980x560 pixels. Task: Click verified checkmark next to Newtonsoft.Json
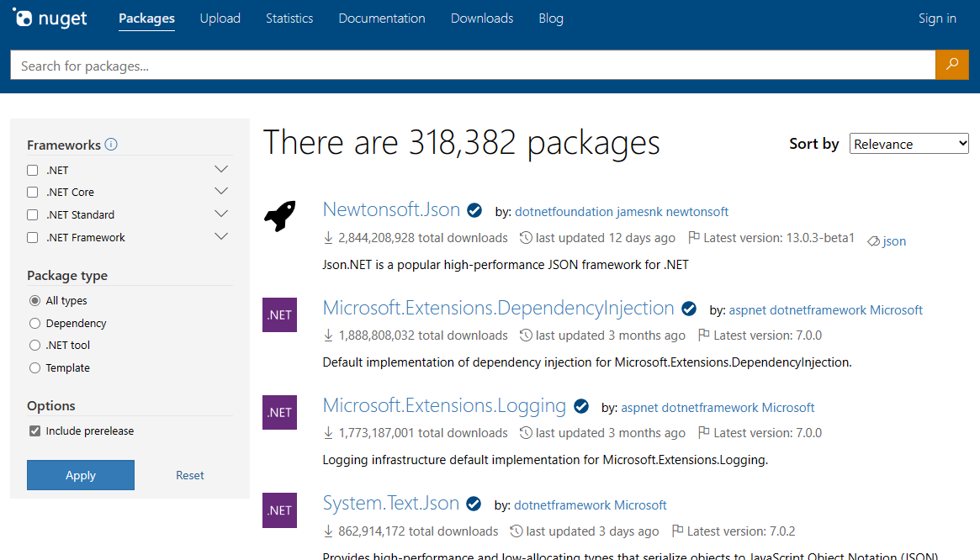474,210
